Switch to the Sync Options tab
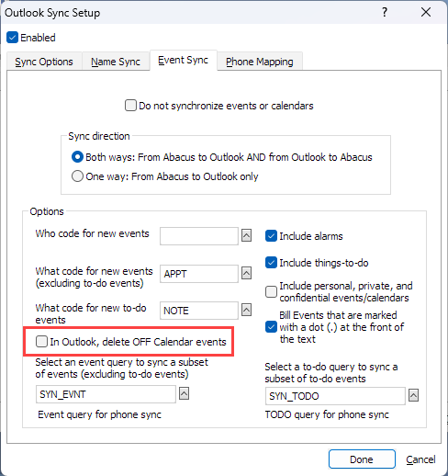Screen dimensions: 448x476 coord(44,62)
